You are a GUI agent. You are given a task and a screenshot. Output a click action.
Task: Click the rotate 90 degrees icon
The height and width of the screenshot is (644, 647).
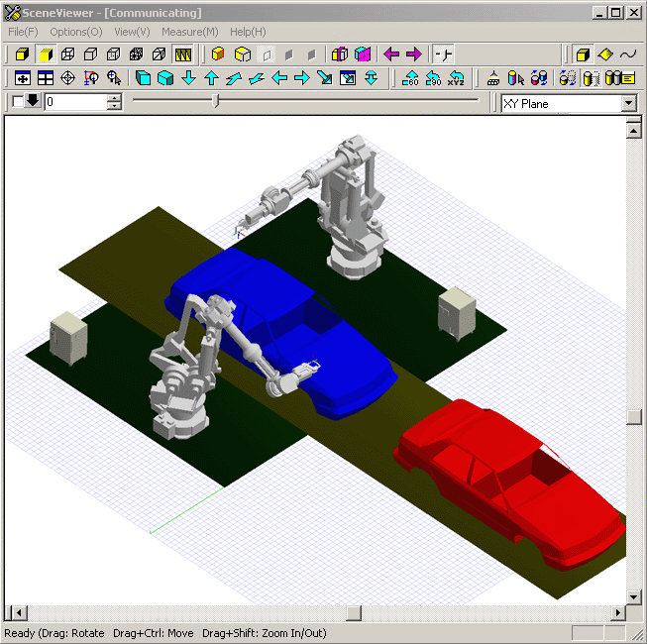(x=433, y=78)
